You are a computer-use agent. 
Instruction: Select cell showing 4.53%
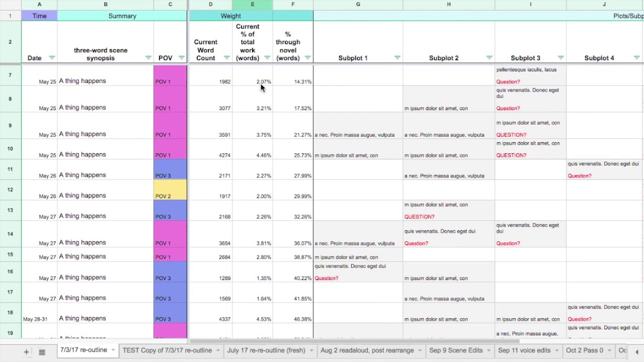[253, 313]
